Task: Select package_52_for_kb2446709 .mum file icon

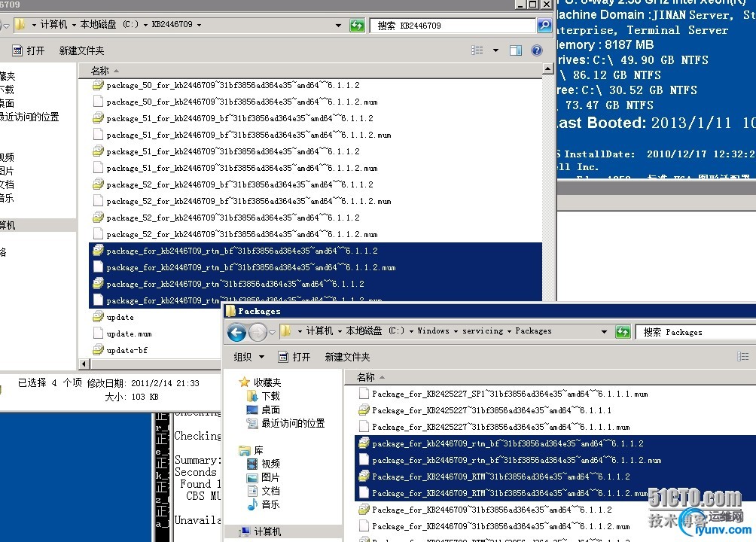Action: [x=98, y=234]
